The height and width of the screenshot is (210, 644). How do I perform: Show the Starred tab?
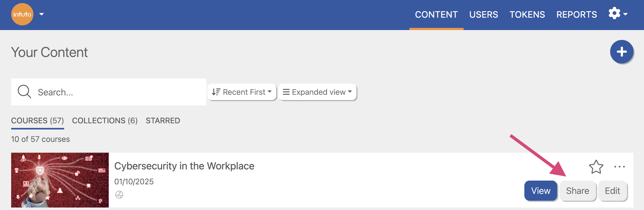pyautogui.click(x=163, y=120)
